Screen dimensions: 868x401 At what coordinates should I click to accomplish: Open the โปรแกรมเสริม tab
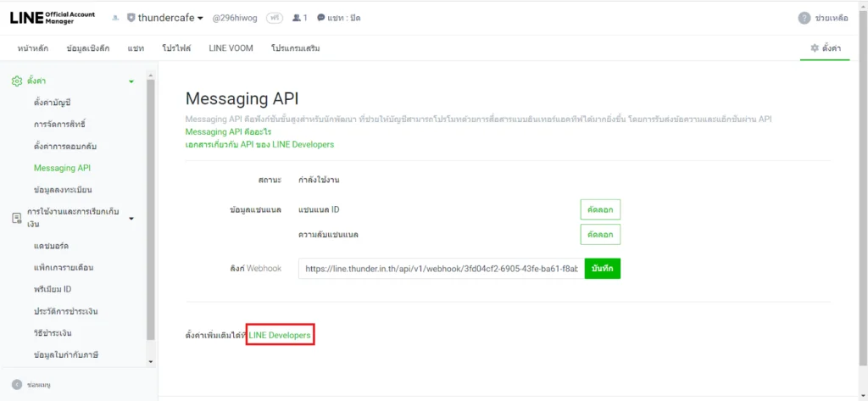pos(296,48)
